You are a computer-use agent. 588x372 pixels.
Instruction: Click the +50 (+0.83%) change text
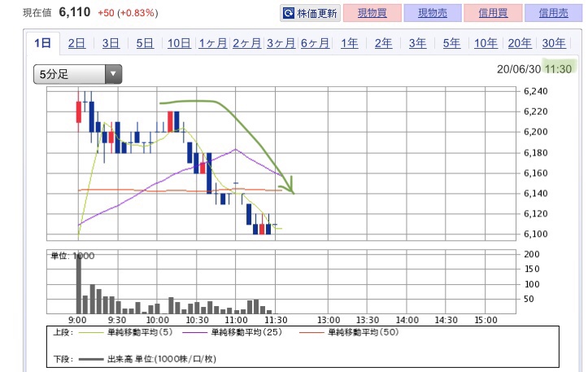coord(128,13)
